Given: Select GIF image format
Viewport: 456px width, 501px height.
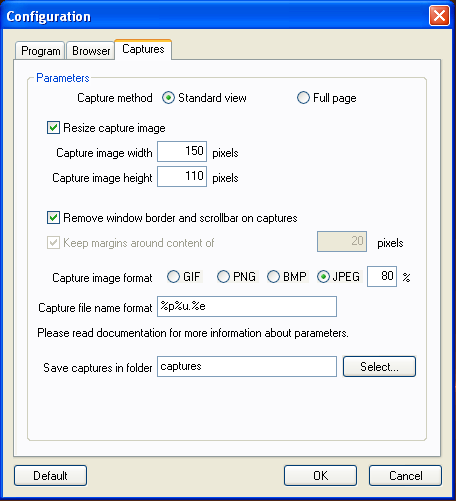Looking at the screenshot, I should (173, 277).
